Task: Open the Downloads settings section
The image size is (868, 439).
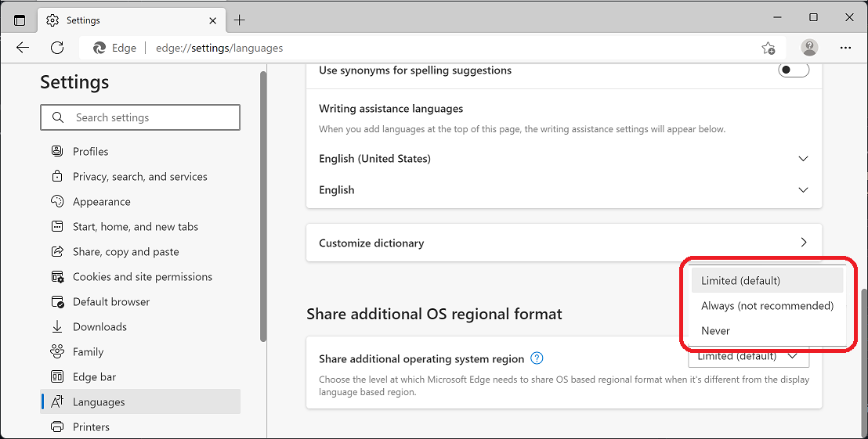Action: [99, 327]
